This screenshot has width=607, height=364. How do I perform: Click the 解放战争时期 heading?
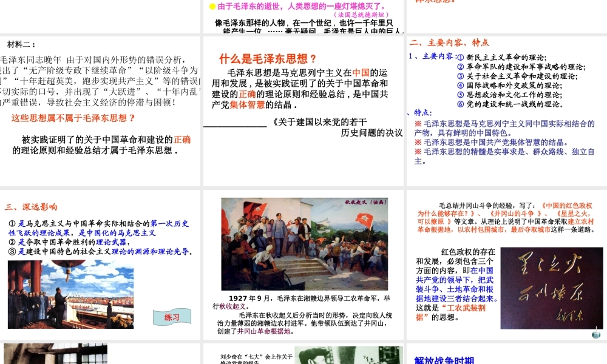click(x=444, y=360)
